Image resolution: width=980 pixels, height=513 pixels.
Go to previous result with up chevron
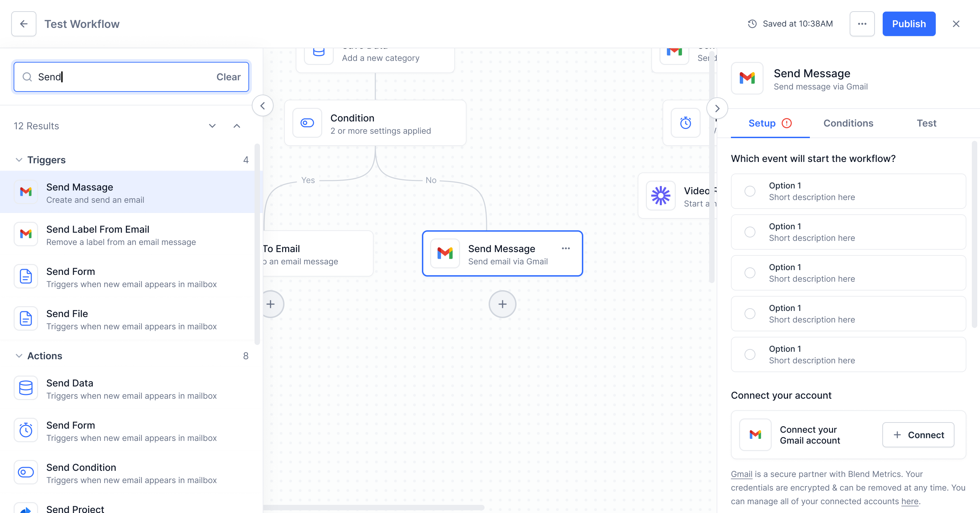(x=236, y=126)
